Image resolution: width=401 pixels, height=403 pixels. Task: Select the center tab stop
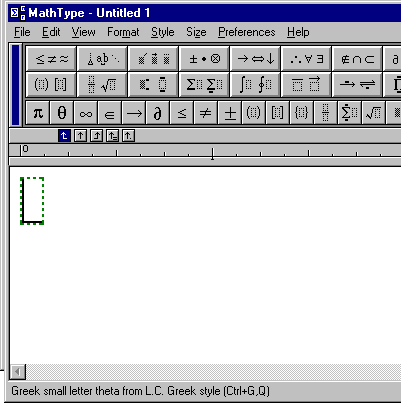[x=80, y=136]
